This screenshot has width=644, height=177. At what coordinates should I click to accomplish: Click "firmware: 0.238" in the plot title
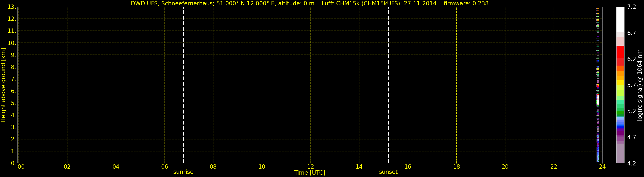coord(466,3)
